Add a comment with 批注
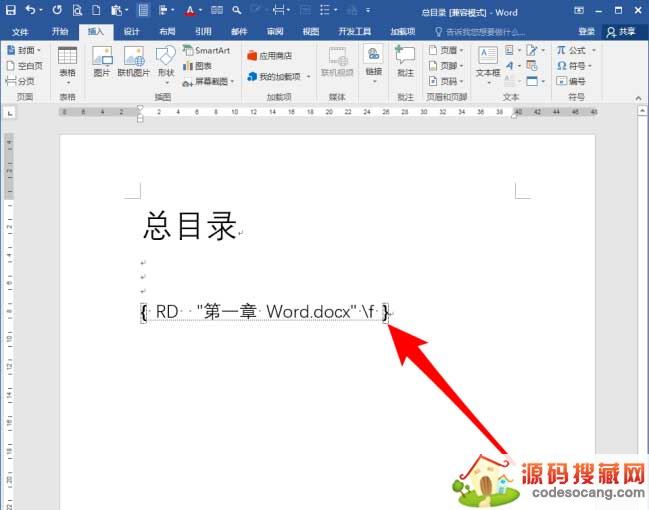Image resolution: width=649 pixels, height=510 pixels. pos(405,60)
